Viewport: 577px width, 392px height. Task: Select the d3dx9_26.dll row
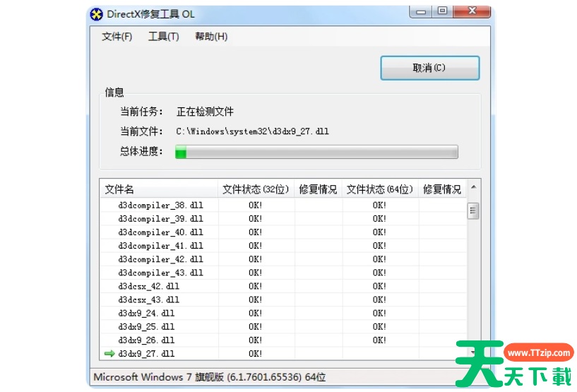283,340
